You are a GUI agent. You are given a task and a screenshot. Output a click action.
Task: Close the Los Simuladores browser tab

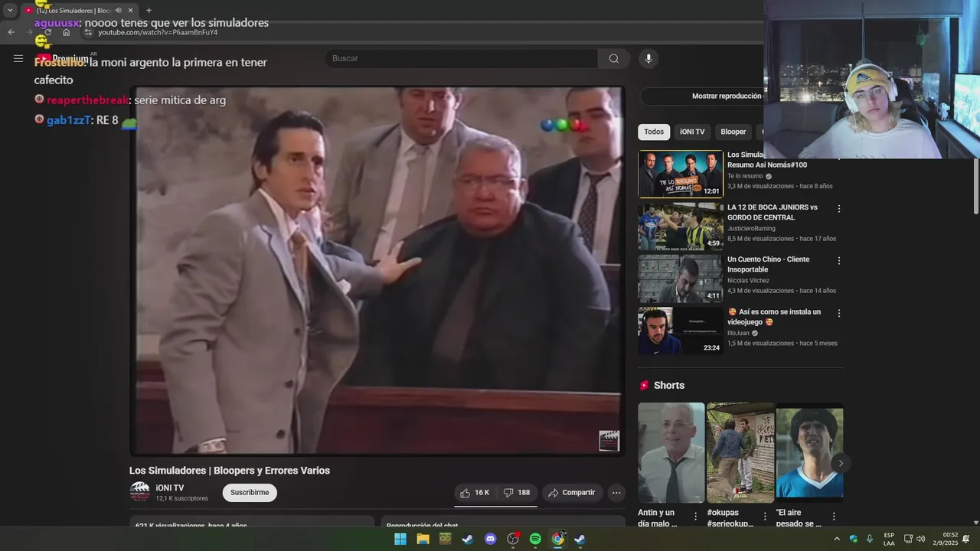pyautogui.click(x=130, y=11)
